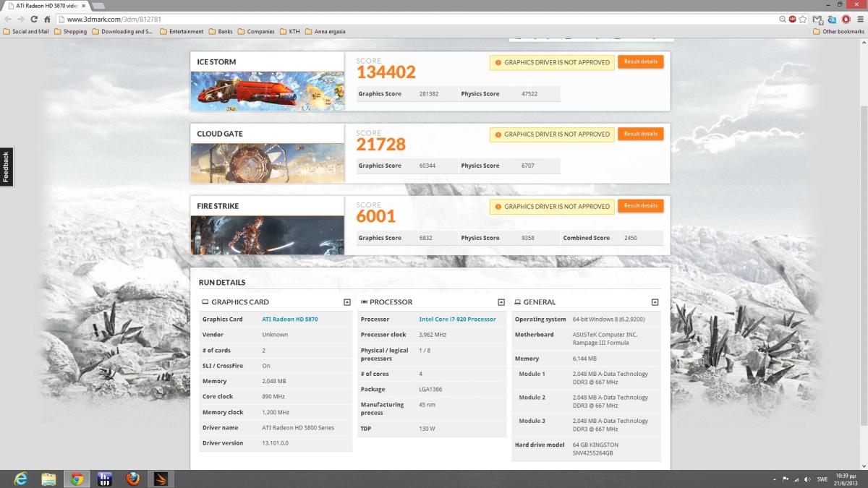Open a new browser tab
The height and width of the screenshot is (488, 868).
click(98, 6)
